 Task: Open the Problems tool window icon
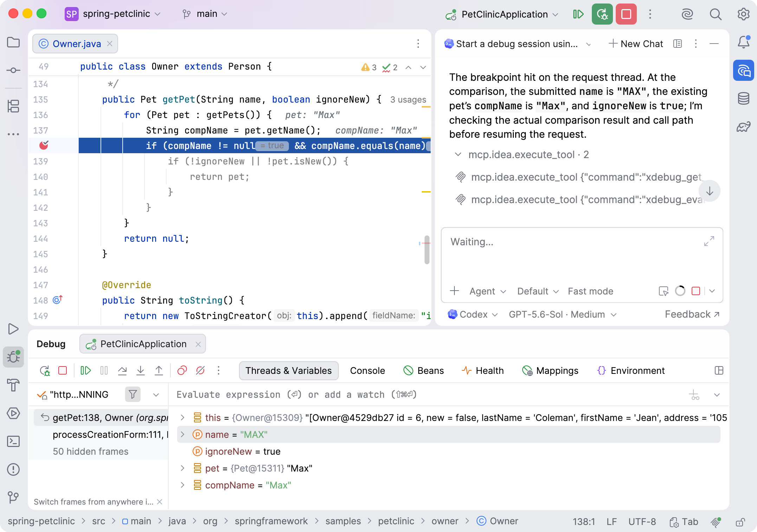[13, 469]
